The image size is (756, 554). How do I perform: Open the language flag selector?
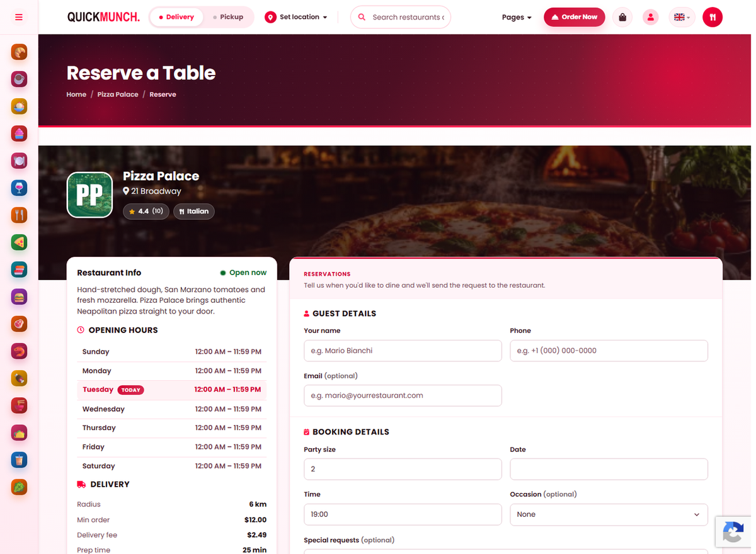682,17
